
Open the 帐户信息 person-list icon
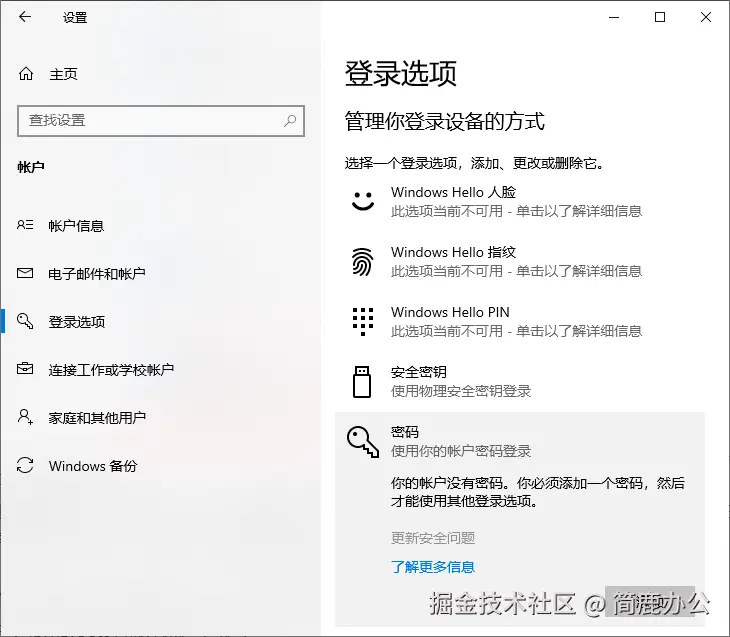pos(25,225)
